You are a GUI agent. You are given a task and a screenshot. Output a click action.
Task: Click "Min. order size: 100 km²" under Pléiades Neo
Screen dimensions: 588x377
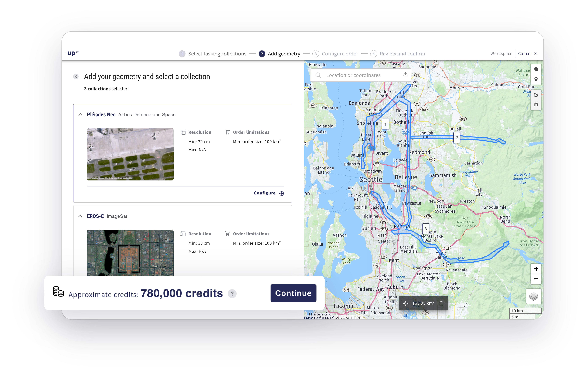pos(257,142)
